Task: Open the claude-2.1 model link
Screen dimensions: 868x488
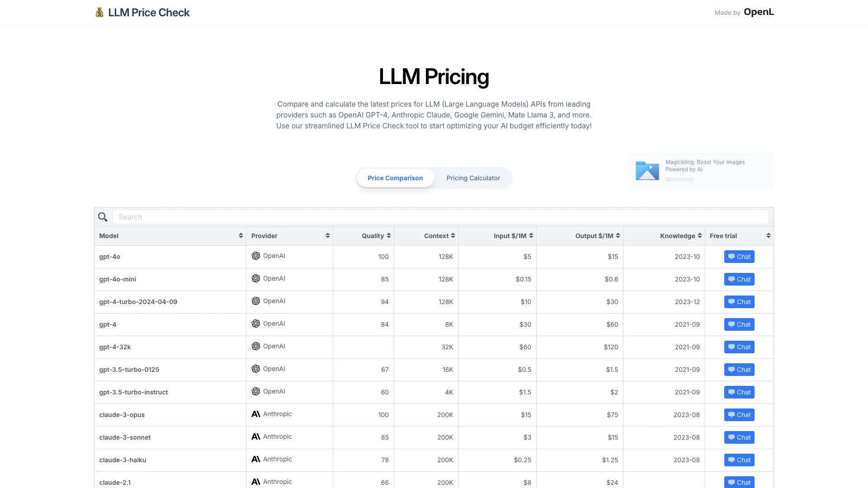Action: pos(115,483)
